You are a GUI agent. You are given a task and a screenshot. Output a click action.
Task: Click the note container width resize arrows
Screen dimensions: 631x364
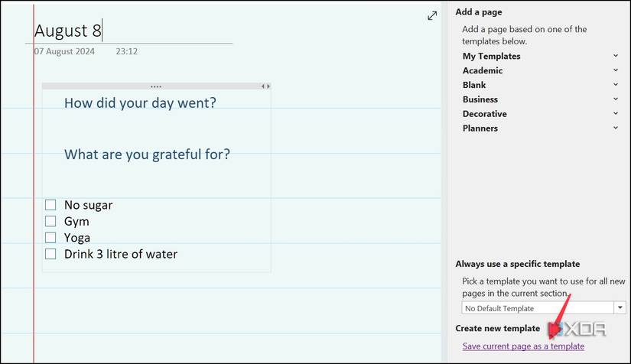tap(265, 87)
